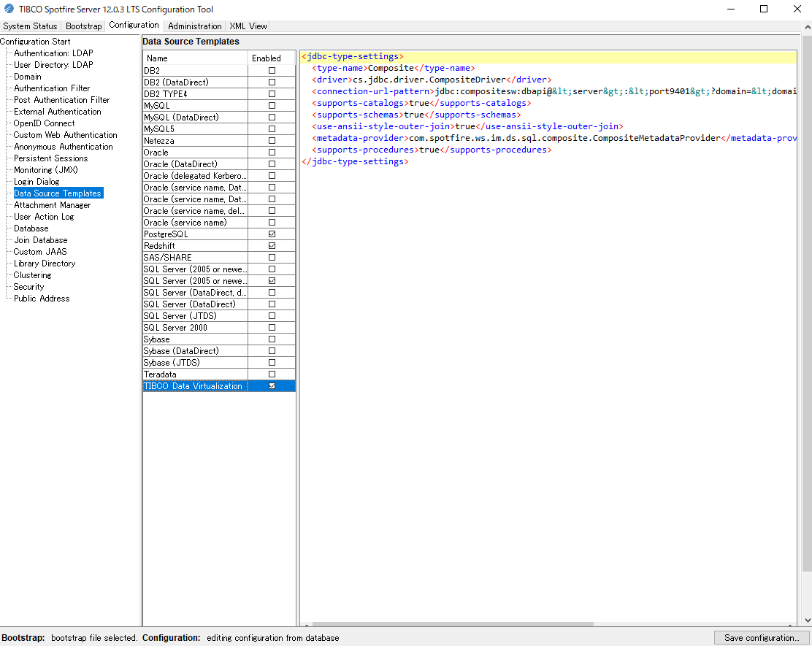This screenshot has width=812, height=646.
Task: Open User Directory: LDAP settings
Action: [x=53, y=65]
